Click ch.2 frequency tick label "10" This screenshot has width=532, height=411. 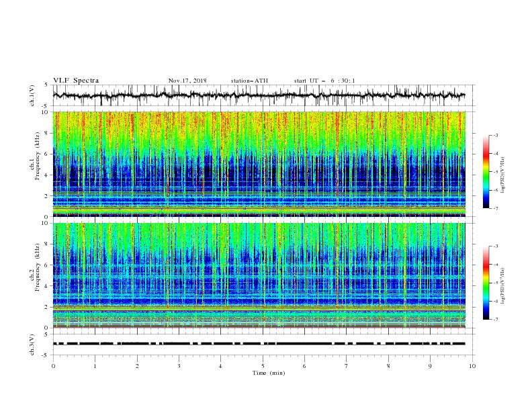46,223
